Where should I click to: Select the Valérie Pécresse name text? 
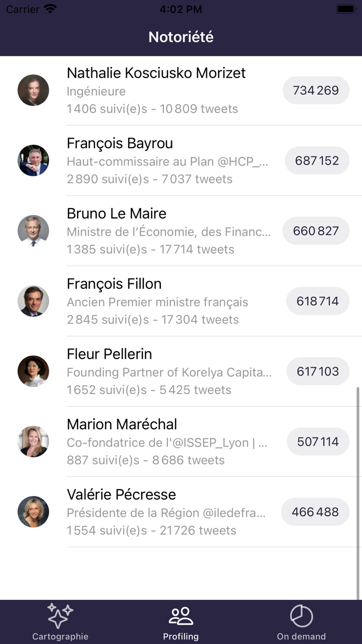(122, 494)
